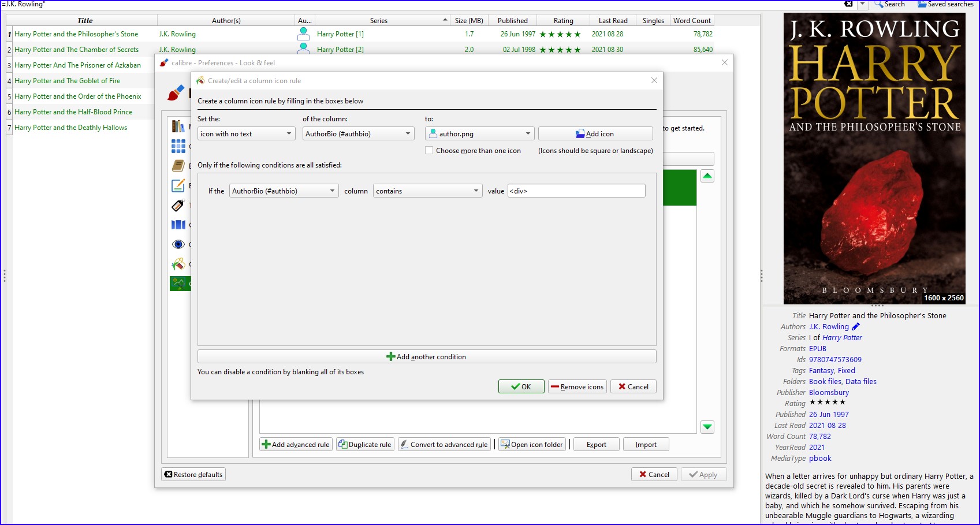
Task: Click author icon in Philosopher's Stone row
Action: tap(303, 33)
